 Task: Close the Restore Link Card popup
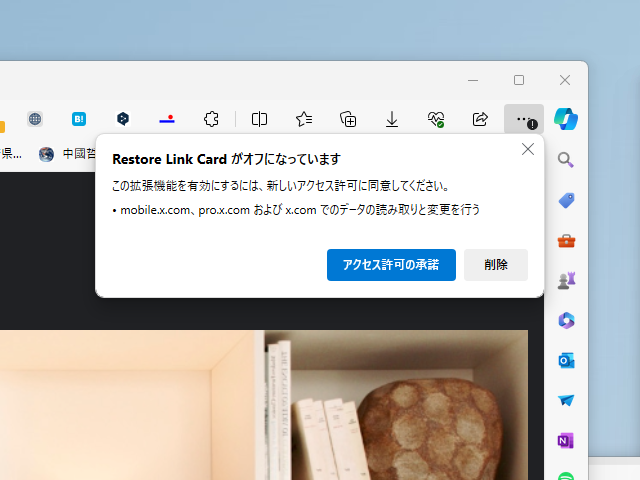[528, 149]
